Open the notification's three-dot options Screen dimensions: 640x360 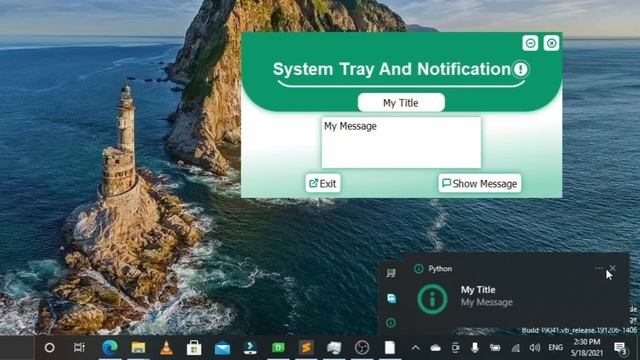pyautogui.click(x=599, y=268)
